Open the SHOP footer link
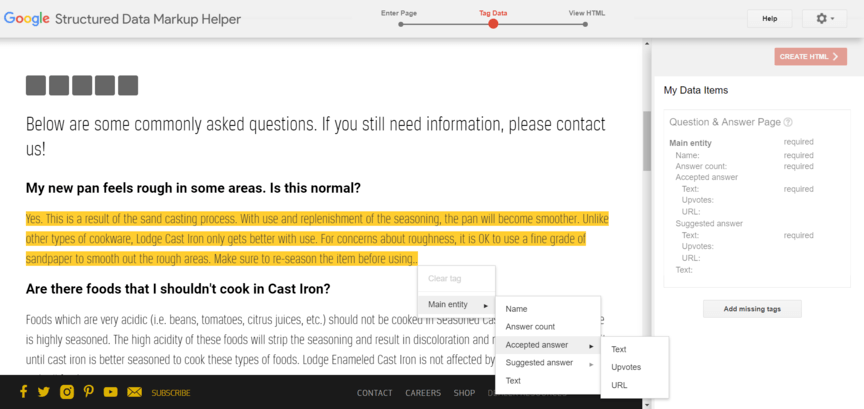 465,393
